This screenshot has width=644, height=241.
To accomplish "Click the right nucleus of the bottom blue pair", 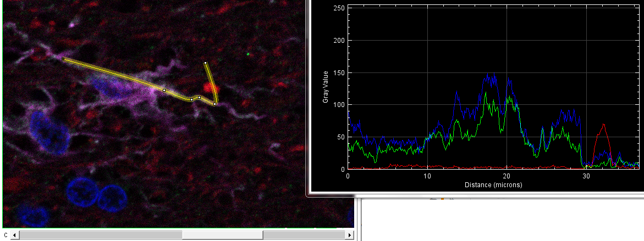I will coord(112,198).
